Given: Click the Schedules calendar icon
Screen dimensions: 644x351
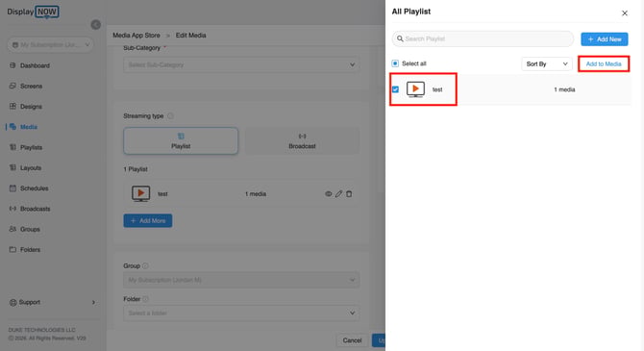Looking at the screenshot, I should [x=12, y=188].
